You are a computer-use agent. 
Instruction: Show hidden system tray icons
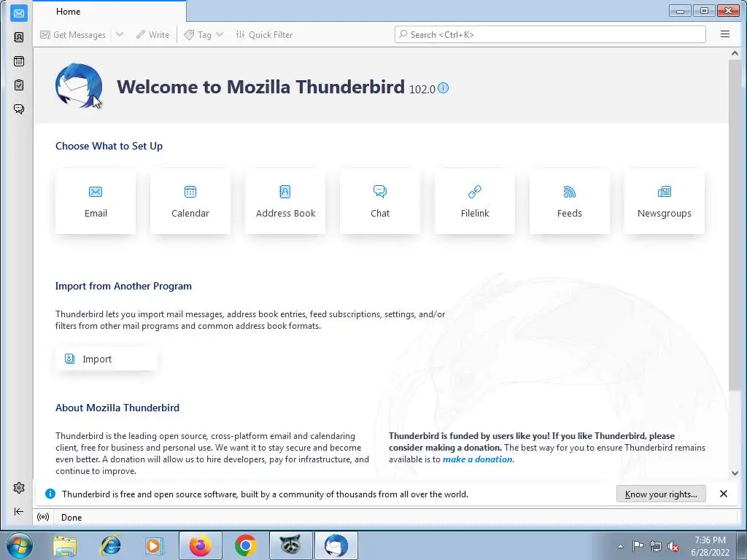(x=620, y=546)
